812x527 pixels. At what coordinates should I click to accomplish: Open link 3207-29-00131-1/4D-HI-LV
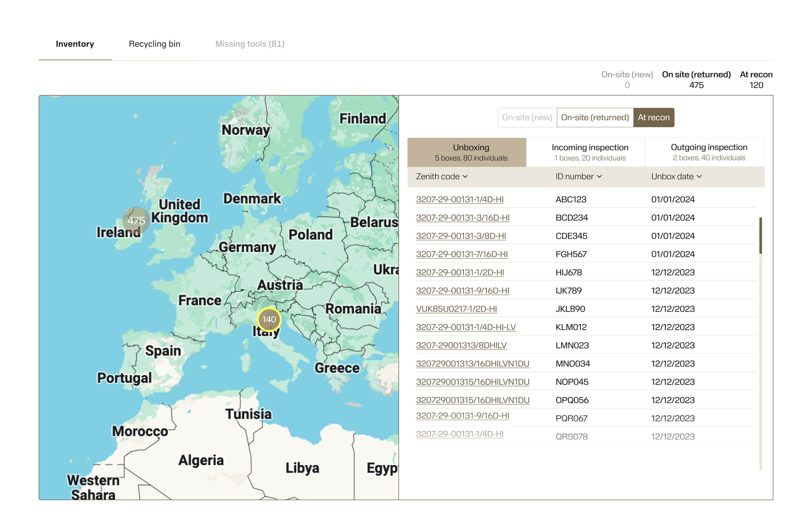pyautogui.click(x=466, y=327)
